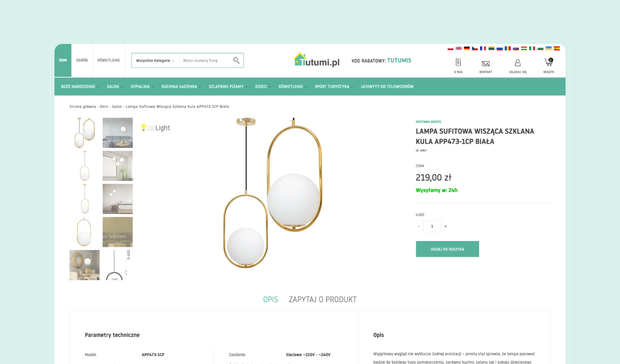Expand the Sport Turystyka menu
The height and width of the screenshot is (364, 620).
click(334, 86)
